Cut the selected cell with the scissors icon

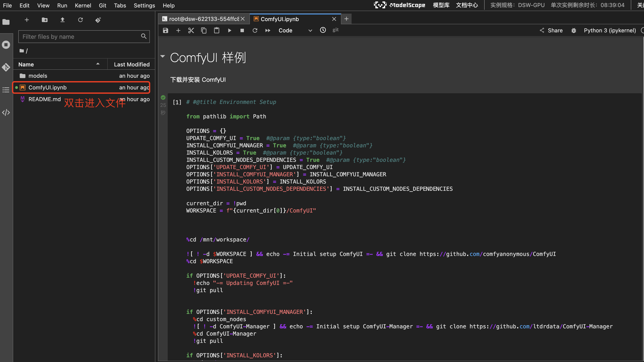click(191, 30)
